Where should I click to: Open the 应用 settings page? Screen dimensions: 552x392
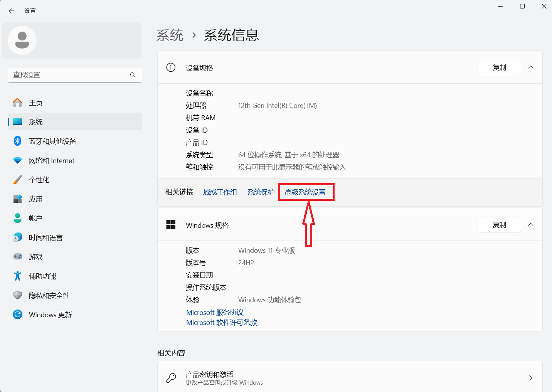[36, 199]
